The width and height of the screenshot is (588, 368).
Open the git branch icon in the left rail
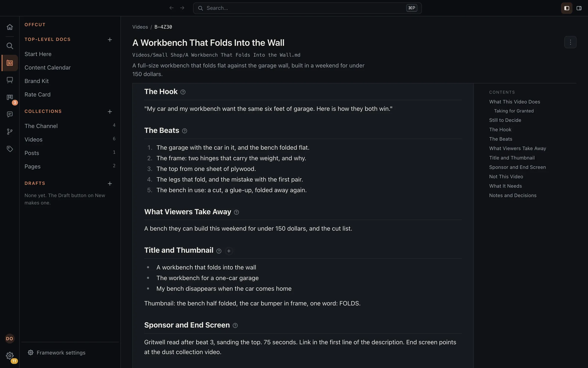[10, 132]
